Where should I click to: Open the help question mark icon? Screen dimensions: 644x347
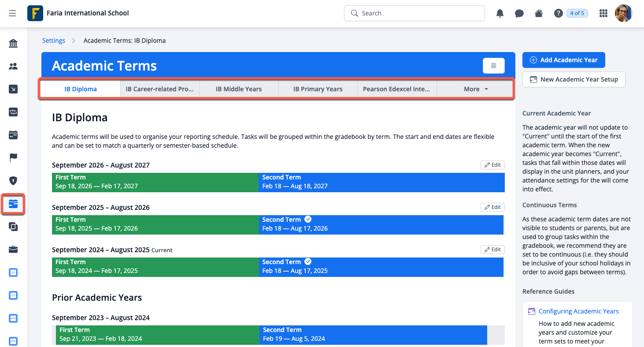559,13
